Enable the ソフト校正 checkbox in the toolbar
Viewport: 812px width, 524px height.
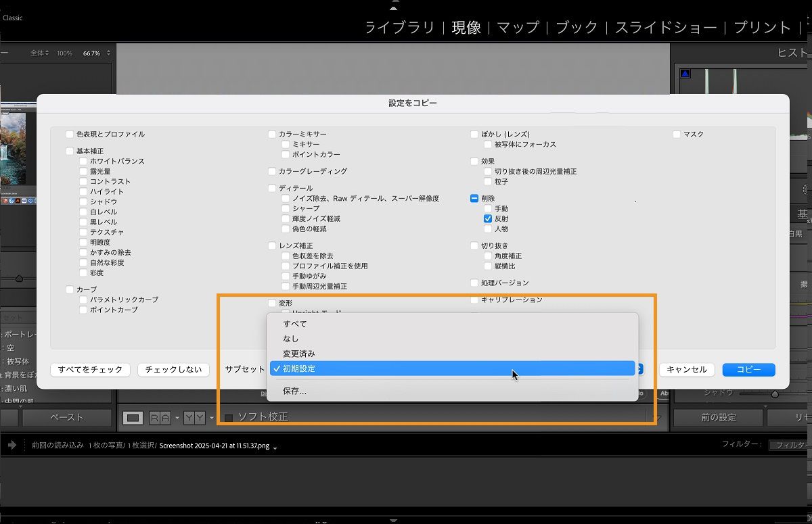(x=229, y=416)
